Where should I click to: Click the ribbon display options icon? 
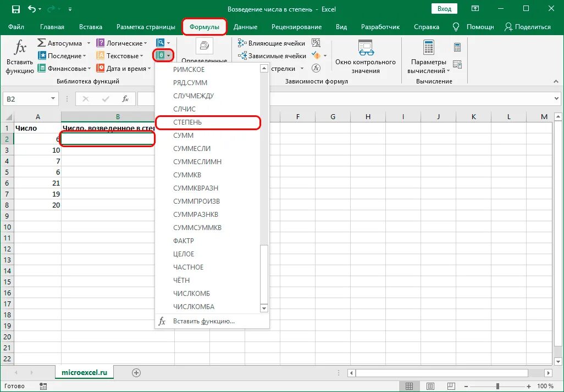pos(475,9)
